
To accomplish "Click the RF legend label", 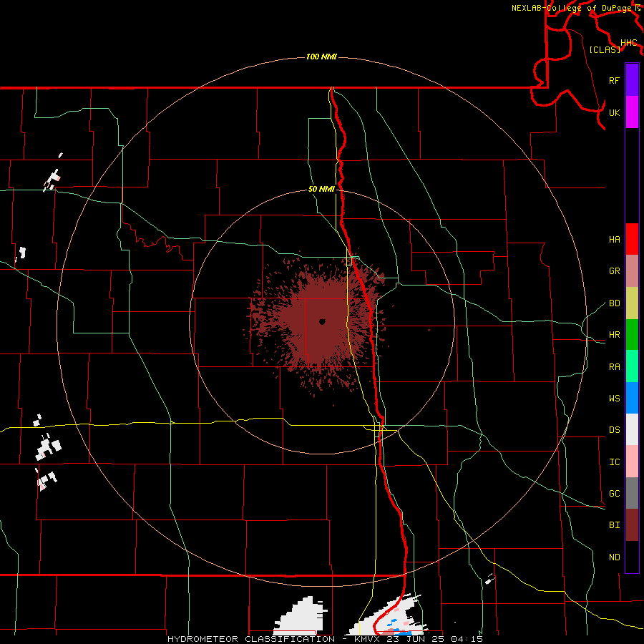I will [x=614, y=80].
